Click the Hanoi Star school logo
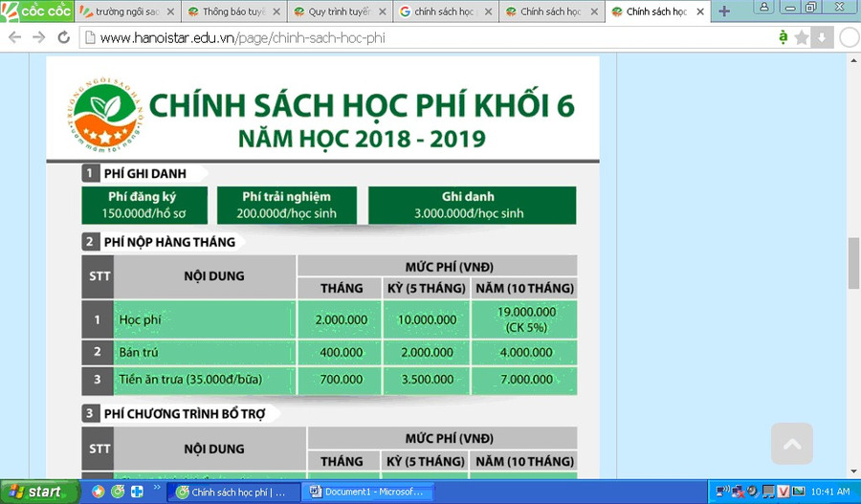The height and width of the screenshot is (504, 861). coord(105,116)
